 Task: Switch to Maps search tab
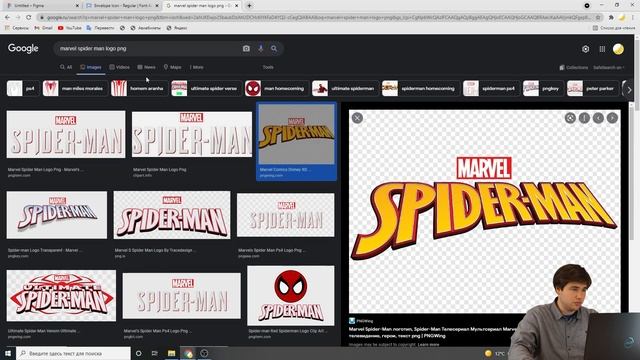[172, 67]
